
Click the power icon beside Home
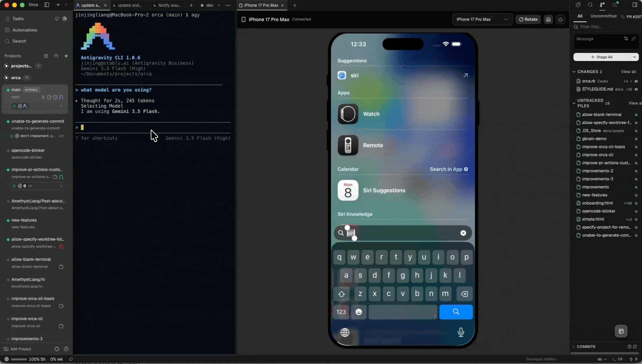click(x=560, y=20)
